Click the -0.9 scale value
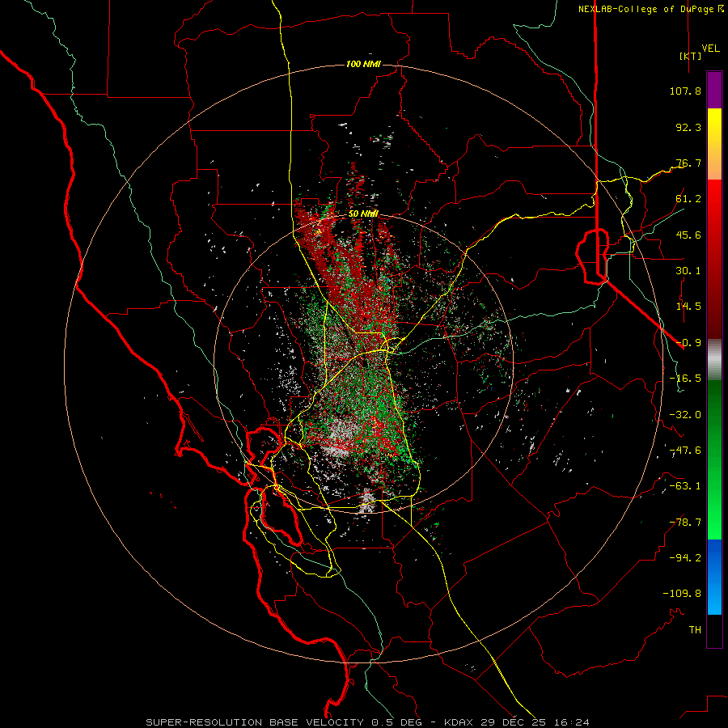728x728 pixels. (x=688, y=343)
